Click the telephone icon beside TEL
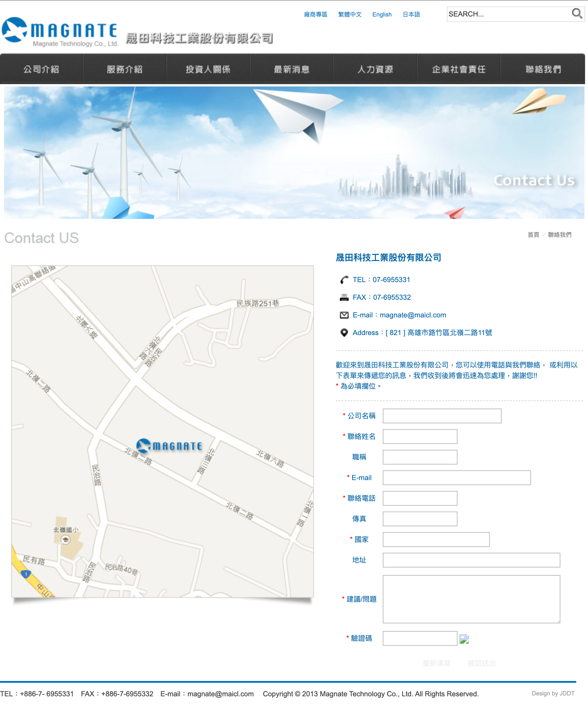The image size is (588, 706). [x=344, y=280]
